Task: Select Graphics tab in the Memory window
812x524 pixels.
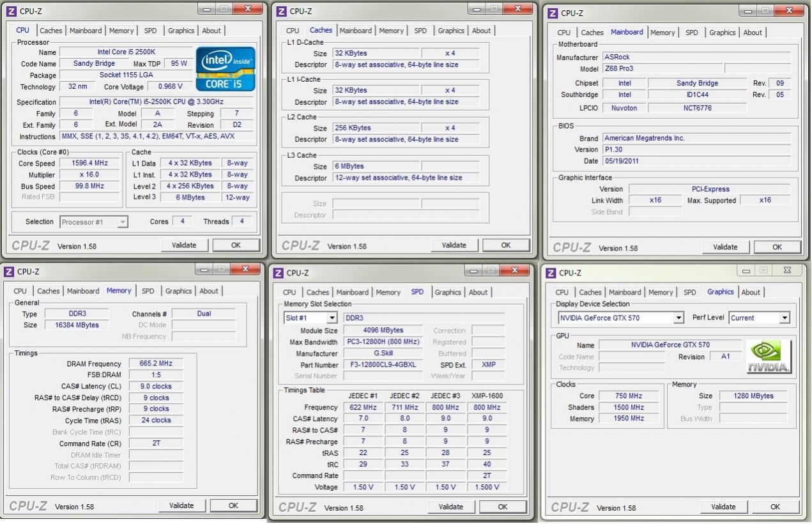Action: pos(178,291)
